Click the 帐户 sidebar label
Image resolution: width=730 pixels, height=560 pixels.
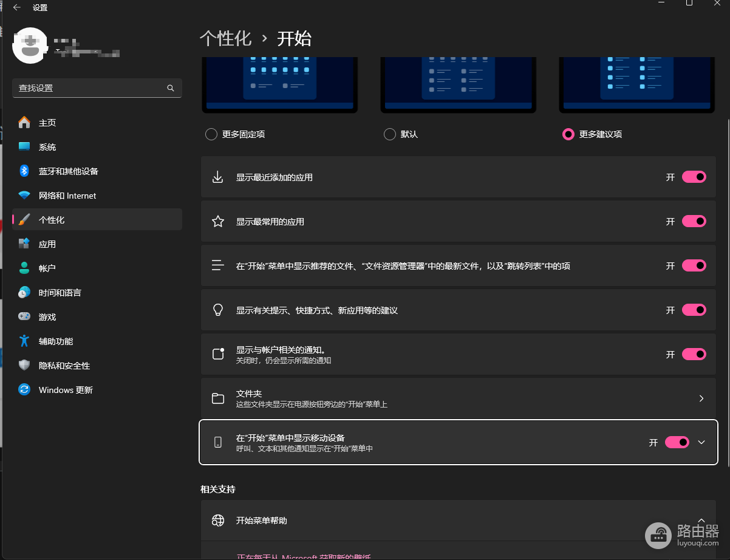[47, 268]
